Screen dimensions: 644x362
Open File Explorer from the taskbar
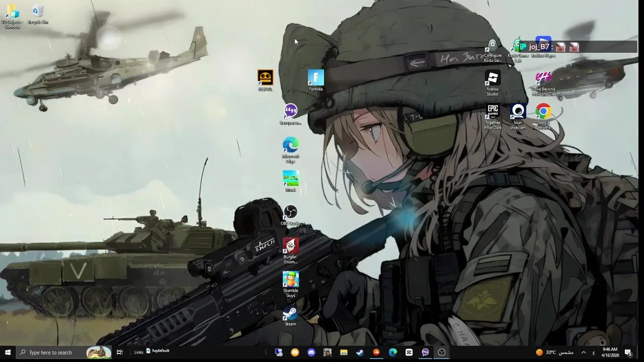pyautogui.click(x=344, y=352)
